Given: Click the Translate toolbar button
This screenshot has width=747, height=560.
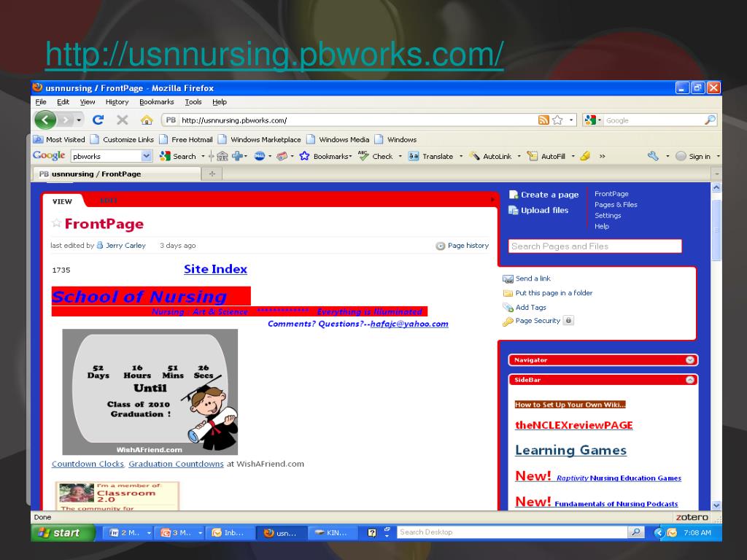Looking at the screenshot, I should [430, 156].
